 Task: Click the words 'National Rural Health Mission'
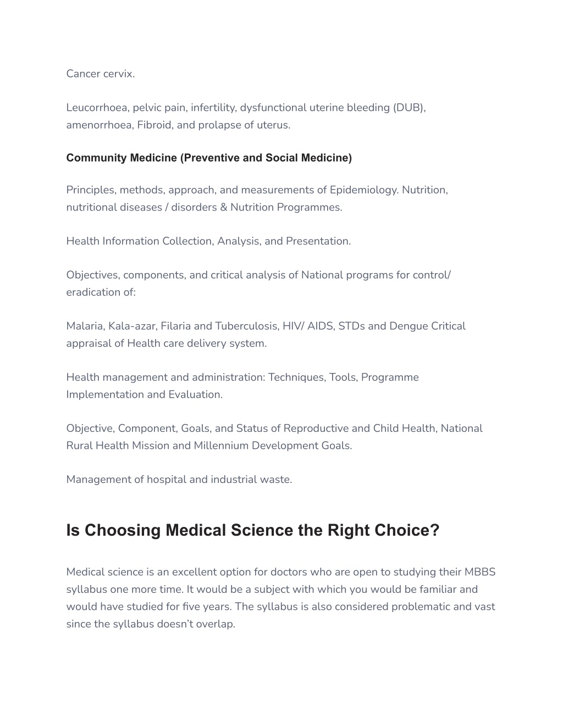pos(274,437)
